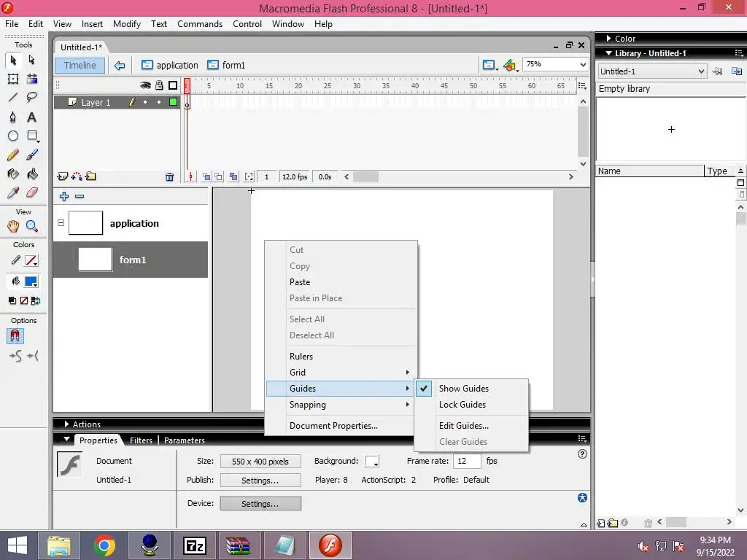Image resolution: width=747 pixels, height=560 pixels.
Task: Toggle Rulers in context menu
Action: click(x=341, y=356)
